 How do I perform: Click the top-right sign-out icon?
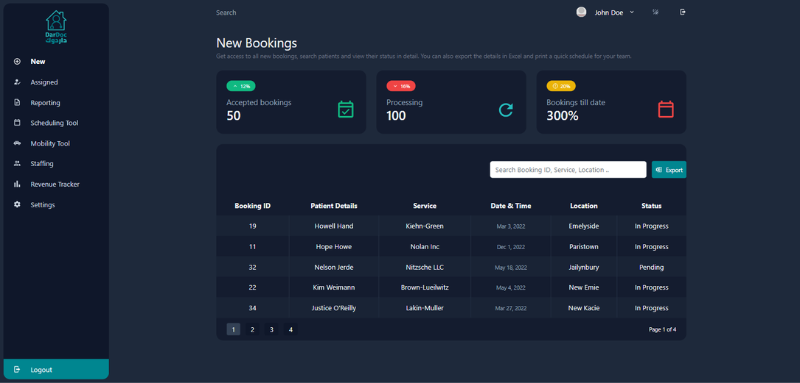(x=683, y=12)
